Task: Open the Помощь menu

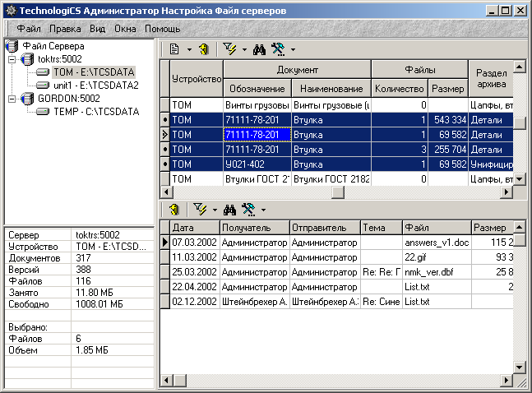Action: pos(163,28)
